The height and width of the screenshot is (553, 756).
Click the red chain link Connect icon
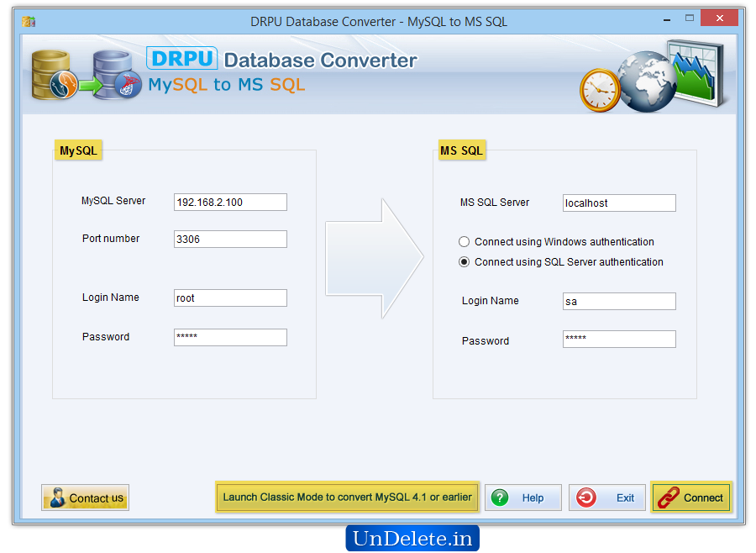coord(669,498)
